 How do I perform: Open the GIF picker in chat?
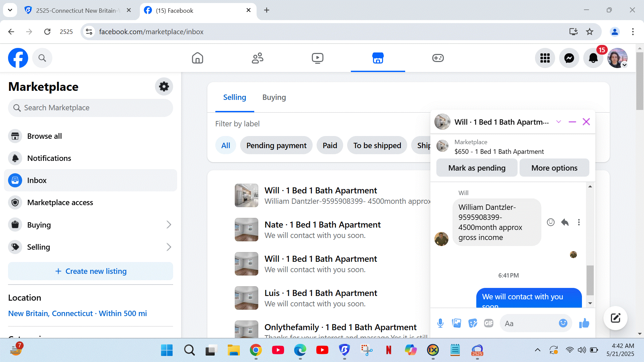(489, 323)
